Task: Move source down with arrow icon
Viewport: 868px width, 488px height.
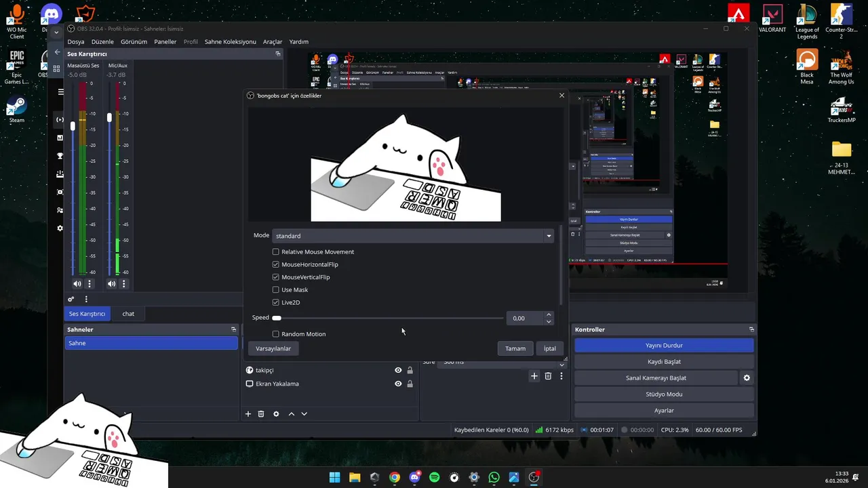Action: tap(304, 413)
